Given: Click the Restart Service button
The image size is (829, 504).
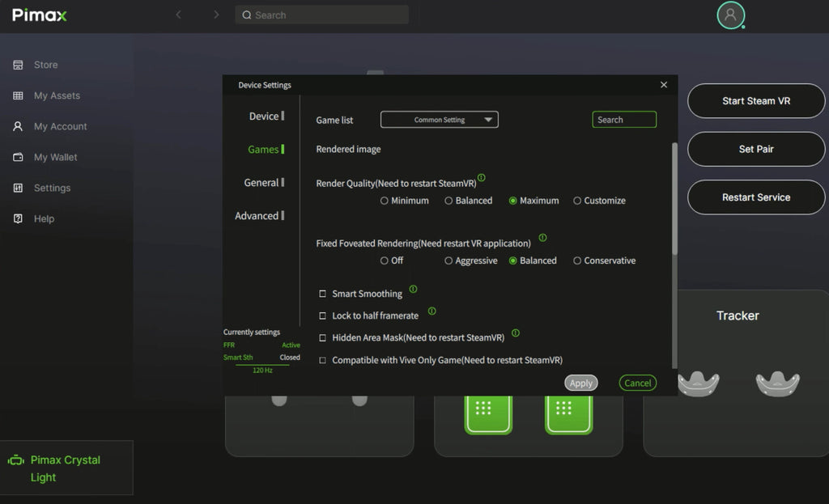Looking at the screenshot, I should 756,197.
